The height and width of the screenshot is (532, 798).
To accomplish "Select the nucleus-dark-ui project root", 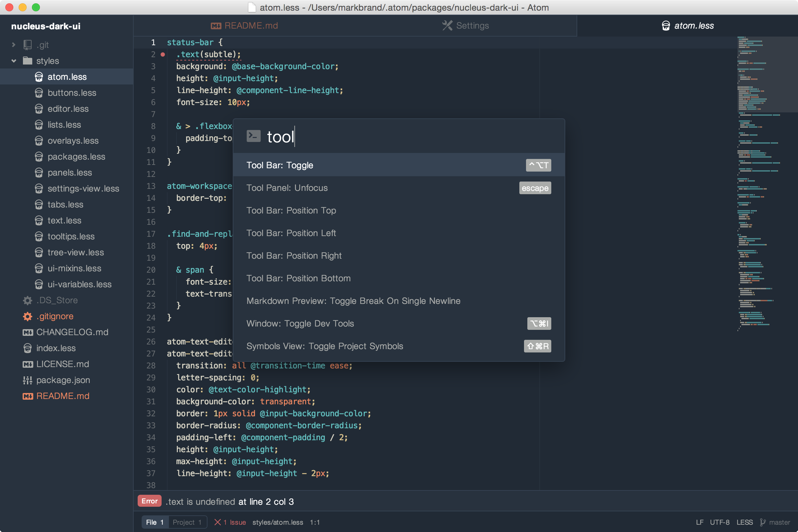I will point(46,26).
